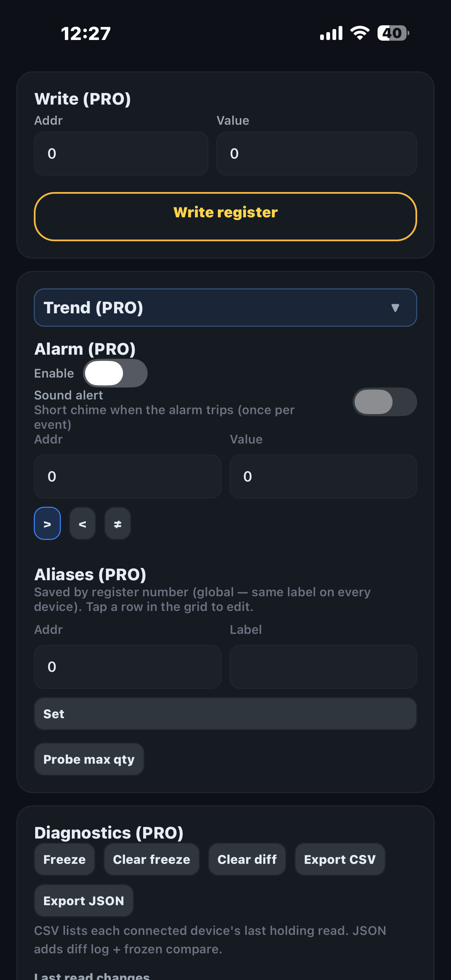This screenshot has width=451, height=980.
Task: Click the Export CSV button
Action: [x=340, y=859]
